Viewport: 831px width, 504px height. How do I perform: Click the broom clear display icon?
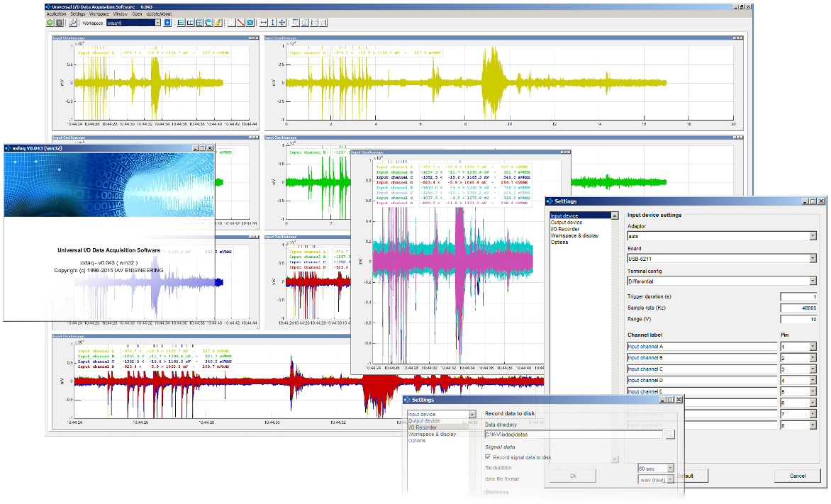pos(218,23)
